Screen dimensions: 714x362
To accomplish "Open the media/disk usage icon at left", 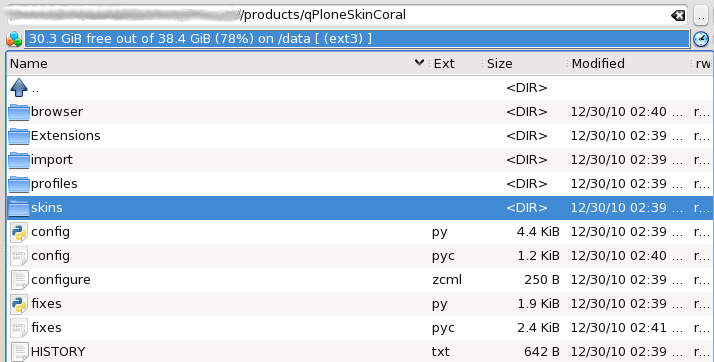I will coord(14,39).
